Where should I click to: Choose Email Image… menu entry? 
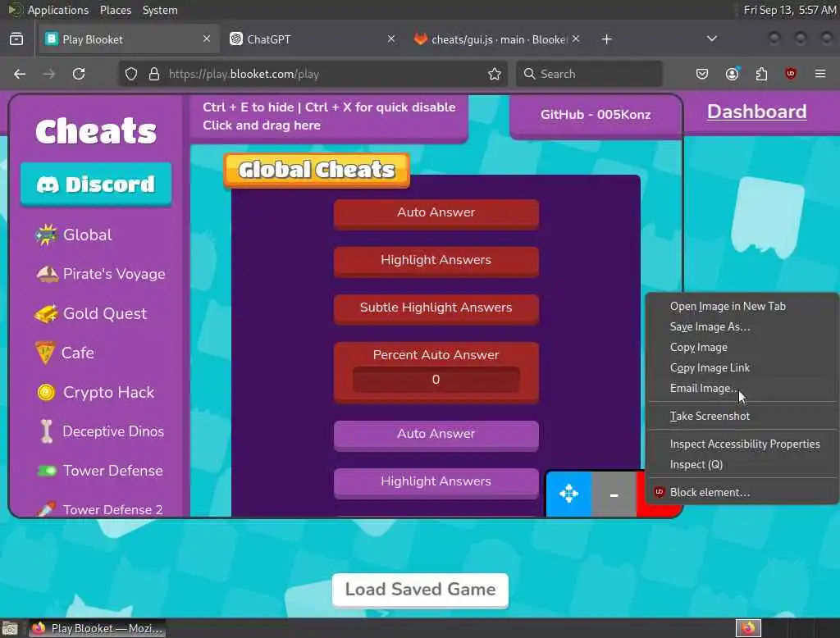click(742, 389)
